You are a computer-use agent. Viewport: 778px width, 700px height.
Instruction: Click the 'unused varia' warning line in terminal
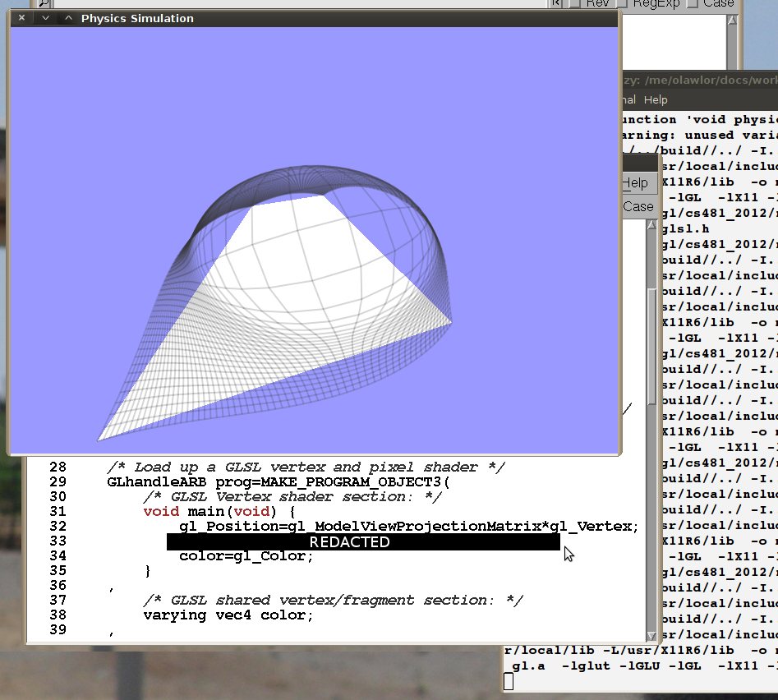tap(700, 135)
